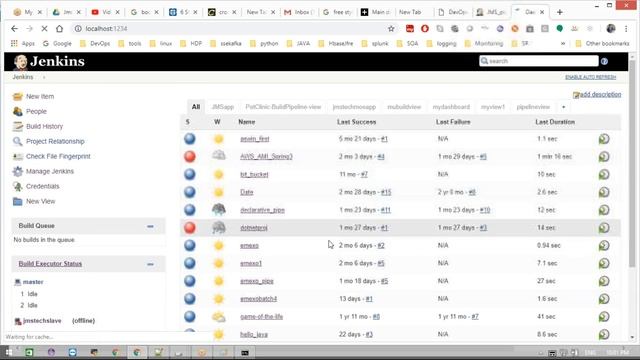Open the python bookmarks folder
Viewport: 640px width, 360px height.
[x=264, y=43]
